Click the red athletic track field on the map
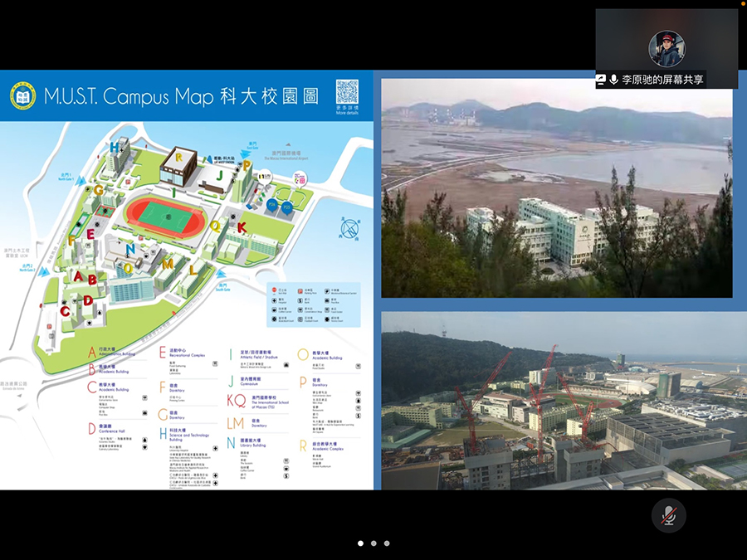The image size is (747, 560). [x=165, y=218]
